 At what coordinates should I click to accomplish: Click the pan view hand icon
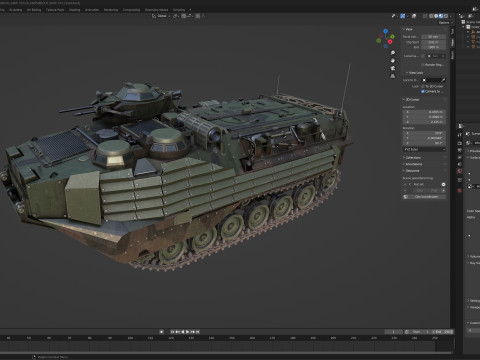[x=393, y=60]
